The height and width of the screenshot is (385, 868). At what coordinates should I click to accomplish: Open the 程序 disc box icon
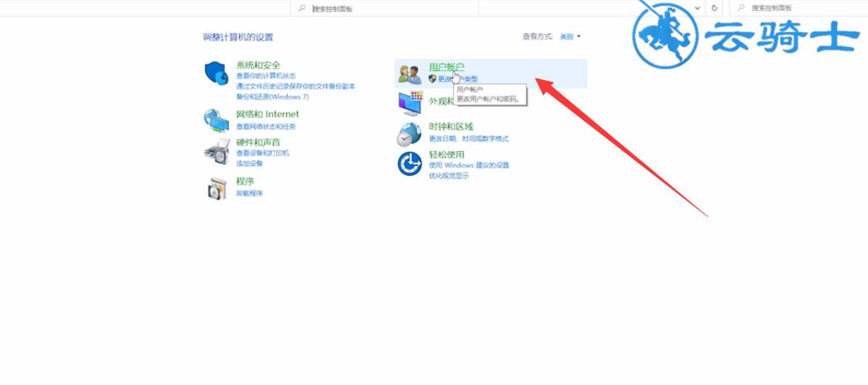217,189
